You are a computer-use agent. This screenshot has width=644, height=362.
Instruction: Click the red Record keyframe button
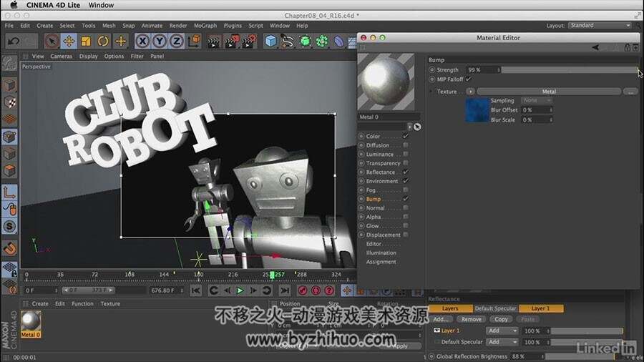pyautogui.click(x=303, y=290)
